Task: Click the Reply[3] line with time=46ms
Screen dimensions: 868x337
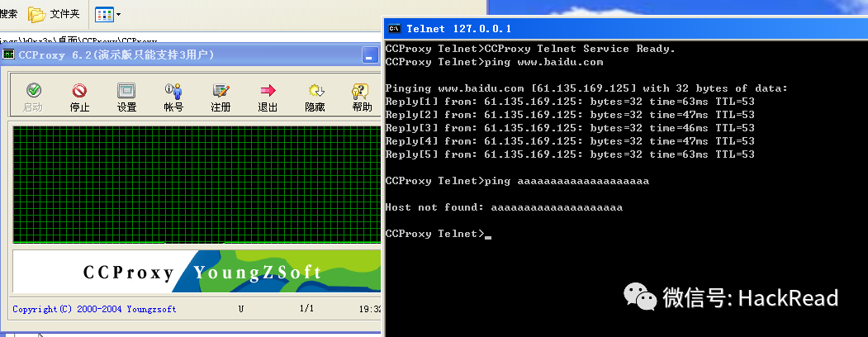Action: [570, 128]
